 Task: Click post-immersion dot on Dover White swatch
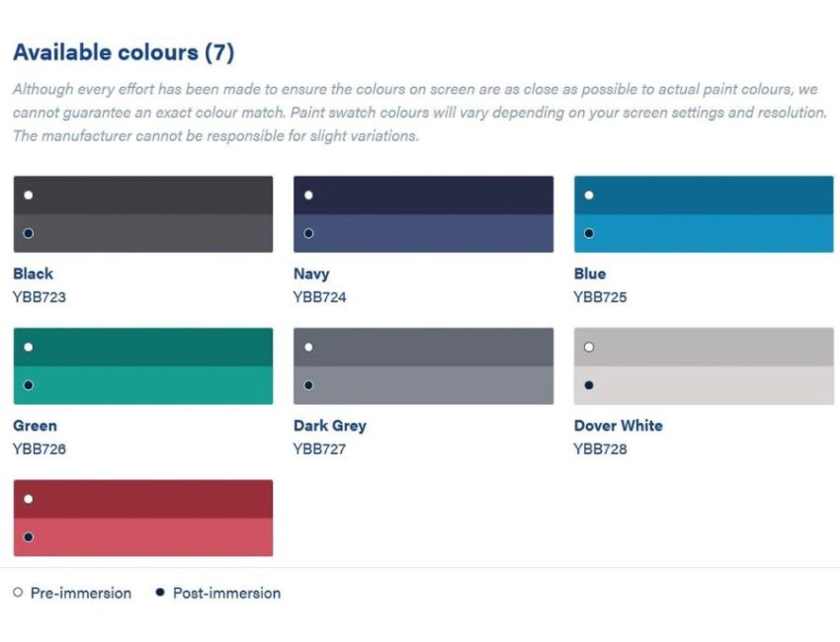(589, 385)
